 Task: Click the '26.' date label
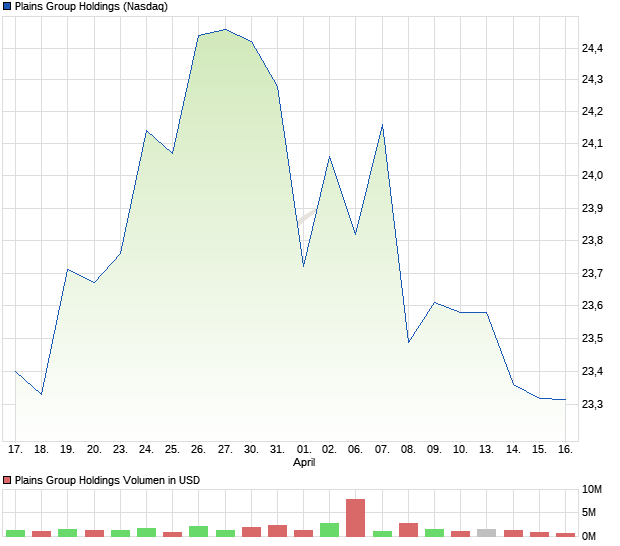pyautogui.click(x=198, y=450)
